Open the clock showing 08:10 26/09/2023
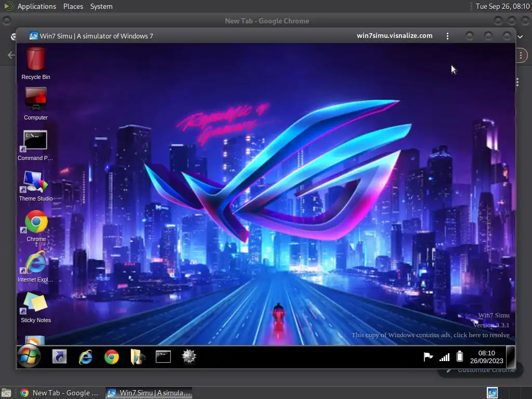532x399 pixels. pos(486,357)
